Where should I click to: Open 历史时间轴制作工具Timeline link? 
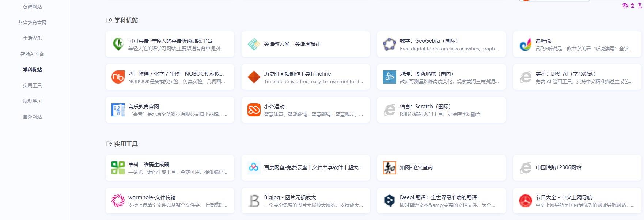(298, 74)
